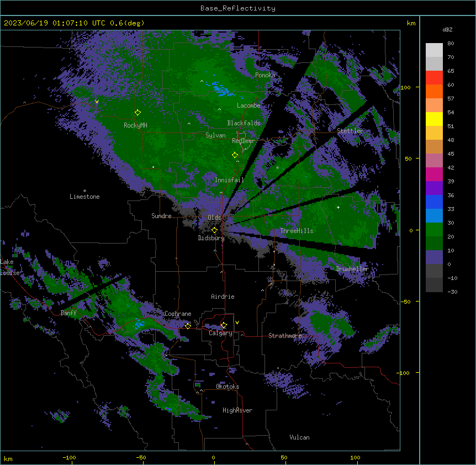Select the magenta 39–42 dBZ swatch
476x465 pixels.
[434, 174]
